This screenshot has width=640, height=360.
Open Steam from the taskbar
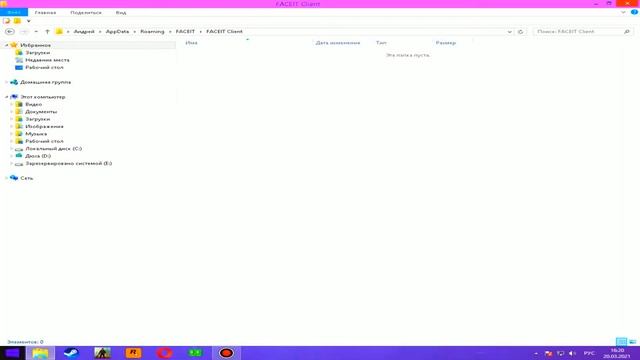tap(71, 353)
